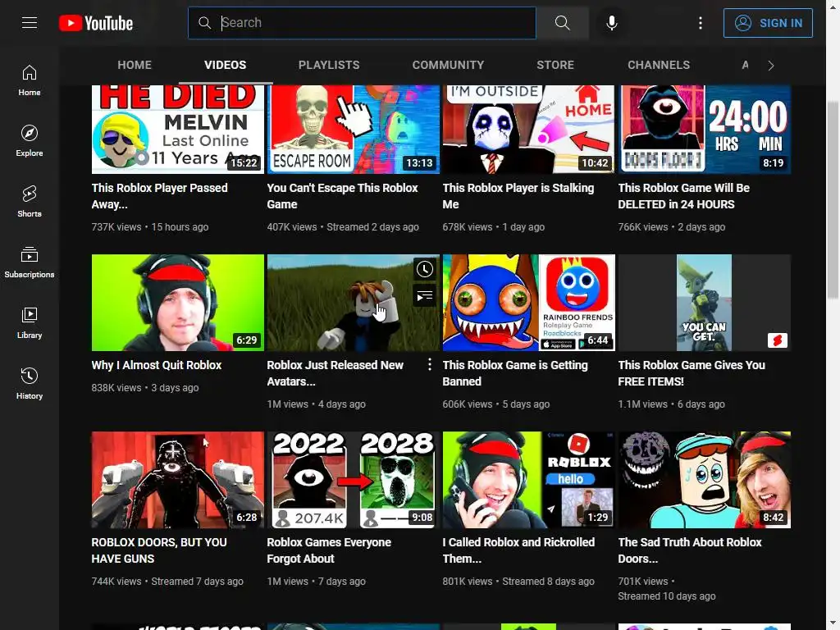Click '606K views • 5 days ago' text
The height and width of the screenshot is (630, 840).
[496, 404]
